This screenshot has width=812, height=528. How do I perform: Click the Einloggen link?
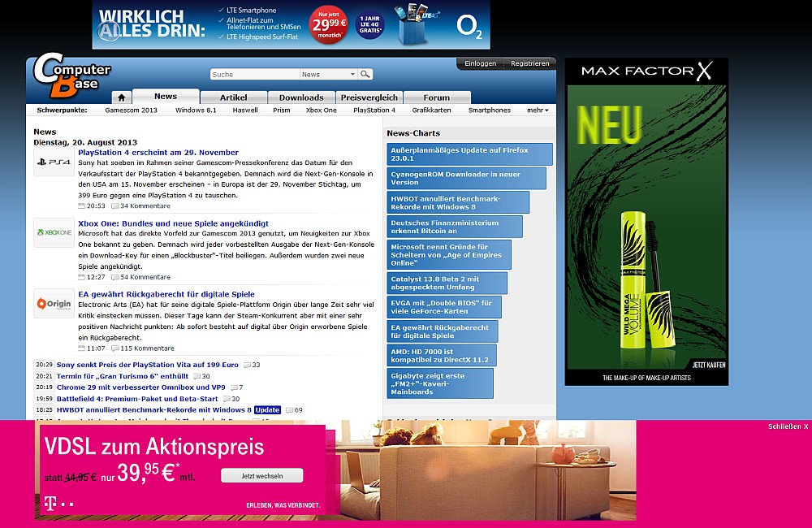[480, 63]
